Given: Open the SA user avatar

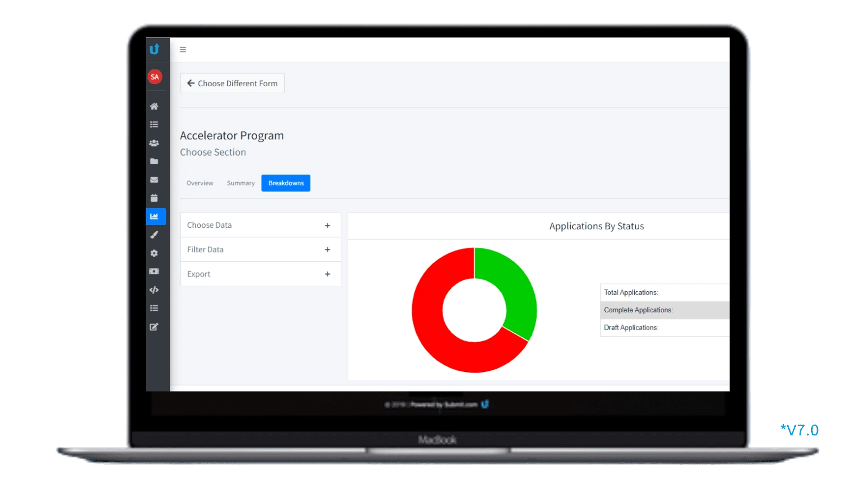Looking at the screenshot, I should click(155, 76).
